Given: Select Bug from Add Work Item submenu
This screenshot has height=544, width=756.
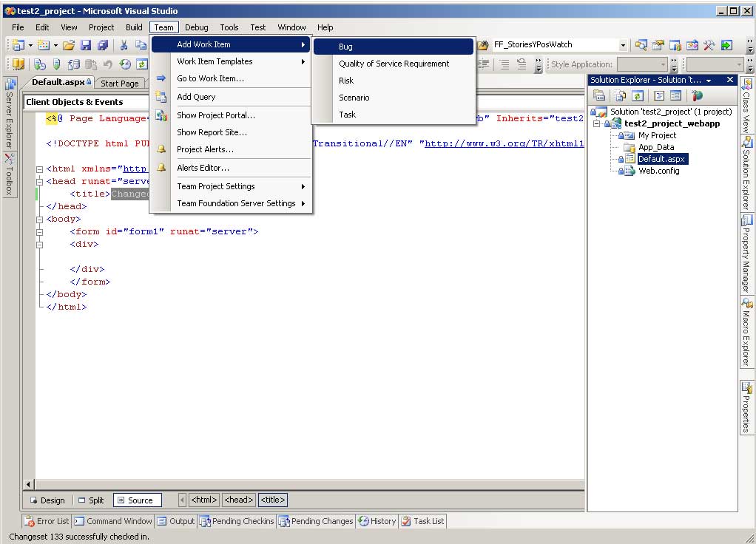Looking at the screenshot, I should point(394,47).
